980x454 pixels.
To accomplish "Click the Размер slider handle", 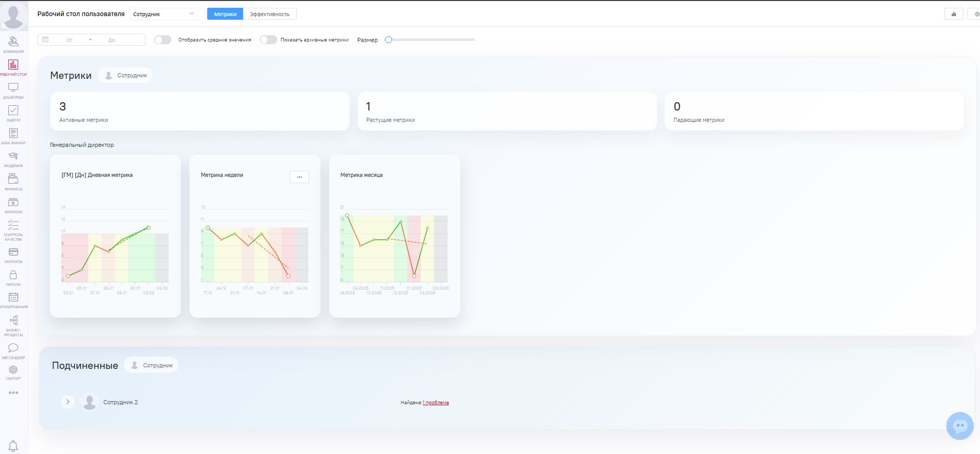I will [388, 40].
